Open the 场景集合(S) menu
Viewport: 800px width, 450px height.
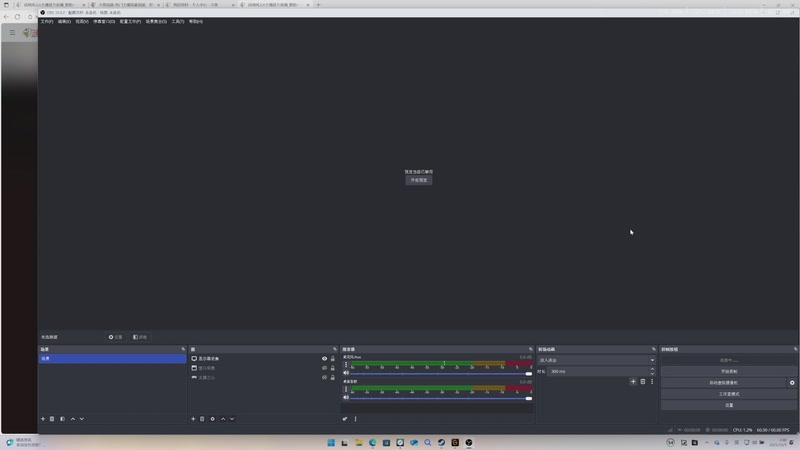point(156,21)
